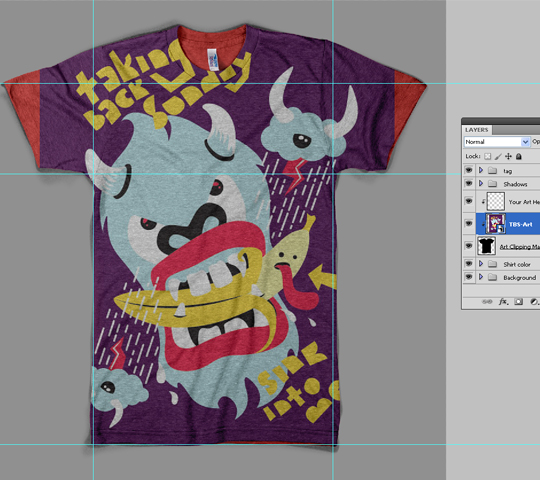Hide the Your Art Here layer
The height and width of the screenshot is (480, 540).
tap(469, 201)
